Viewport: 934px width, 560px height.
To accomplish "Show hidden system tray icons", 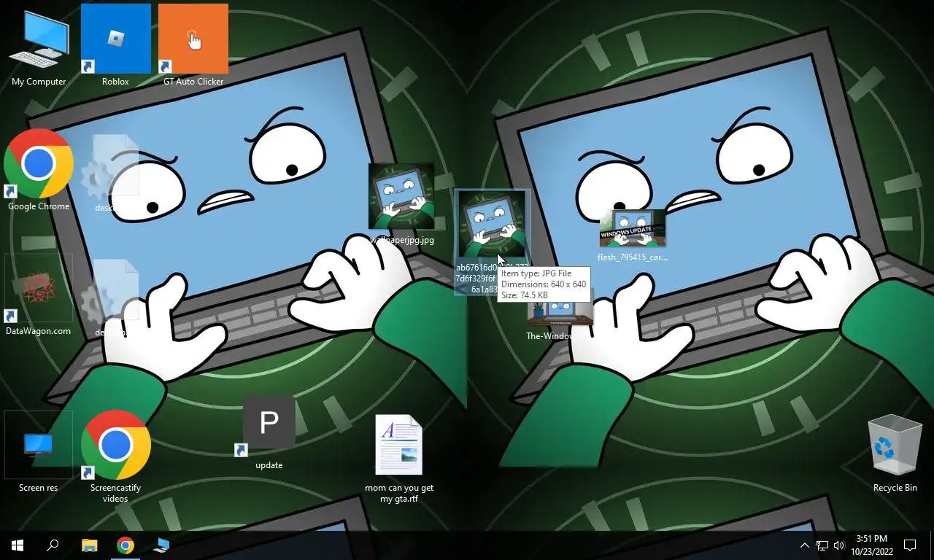I will [805, 545].
